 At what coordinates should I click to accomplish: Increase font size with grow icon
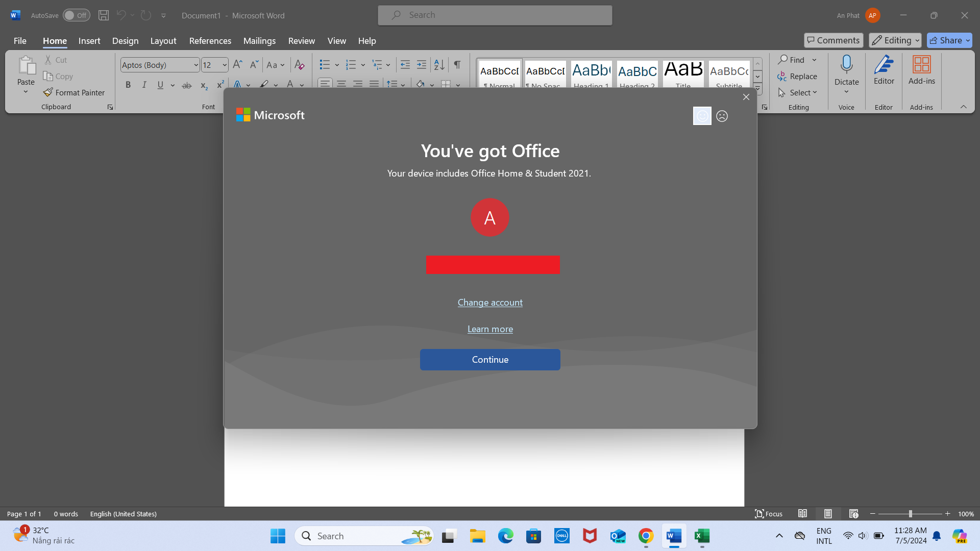coord(237,65)
